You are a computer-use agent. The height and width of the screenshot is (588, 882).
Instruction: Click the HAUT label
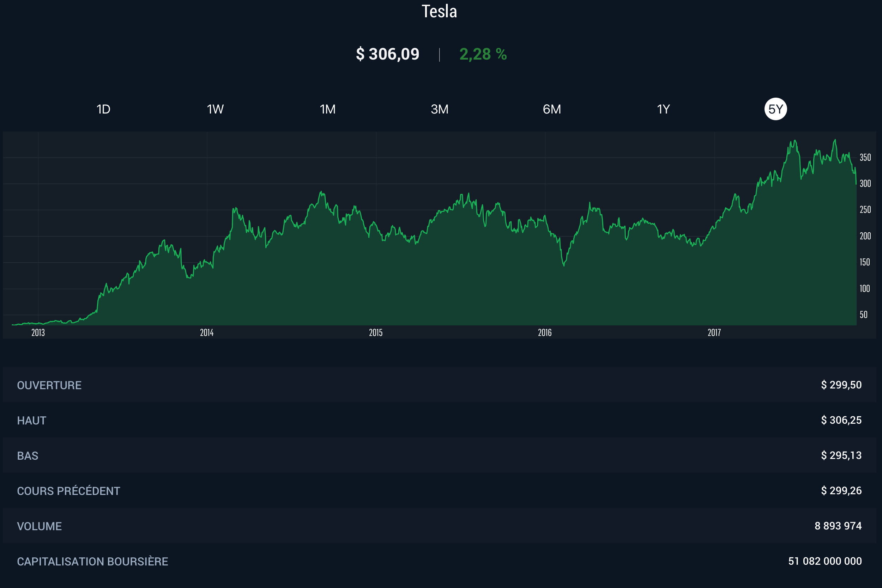[31, 420]
